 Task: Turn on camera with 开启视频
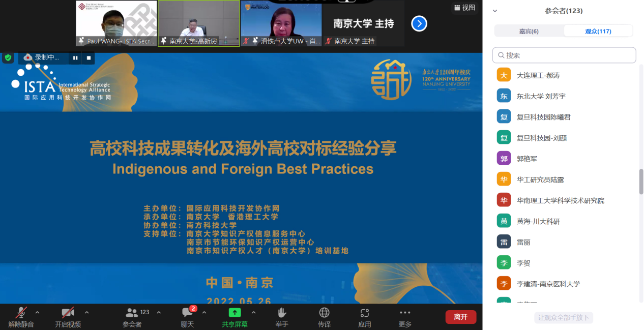[x=68, y=313]
